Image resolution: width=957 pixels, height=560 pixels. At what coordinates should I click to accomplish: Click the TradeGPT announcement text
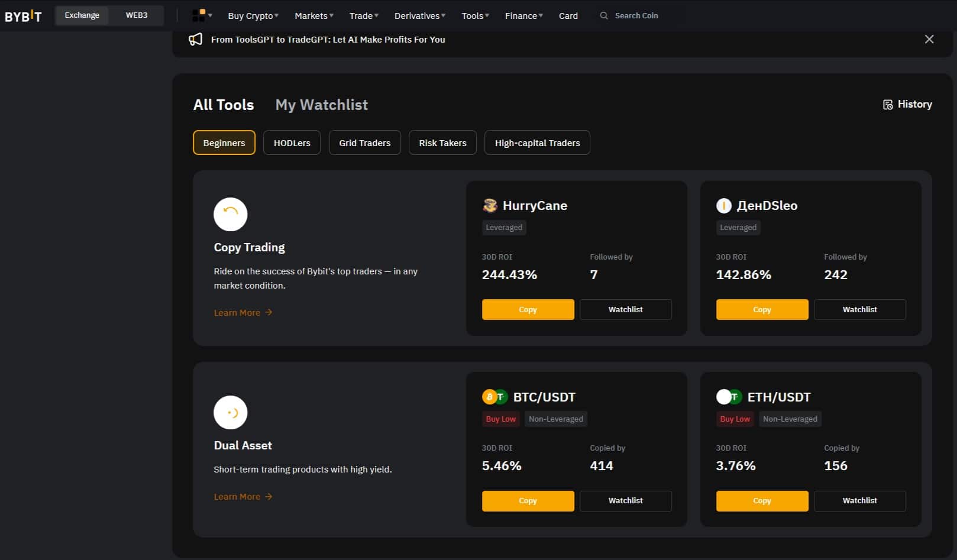pos(328,40)
